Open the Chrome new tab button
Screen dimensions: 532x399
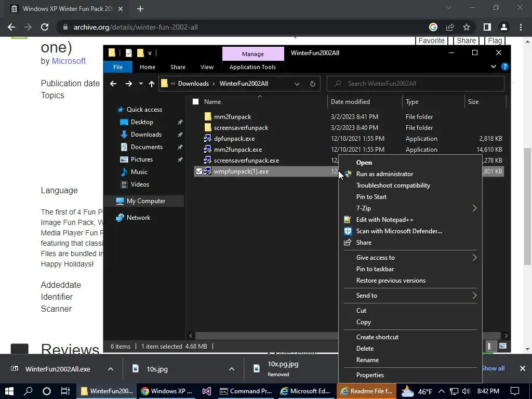click(x=140, y=9)
